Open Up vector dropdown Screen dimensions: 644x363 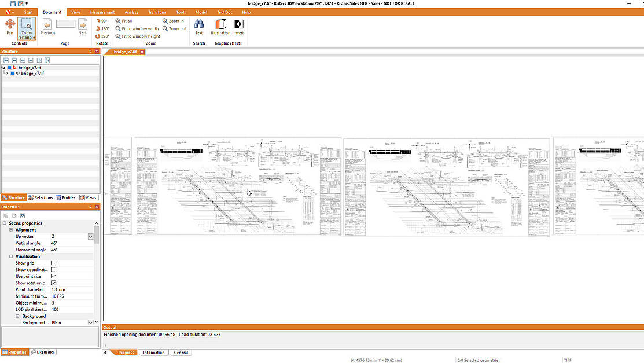point(90,237)
